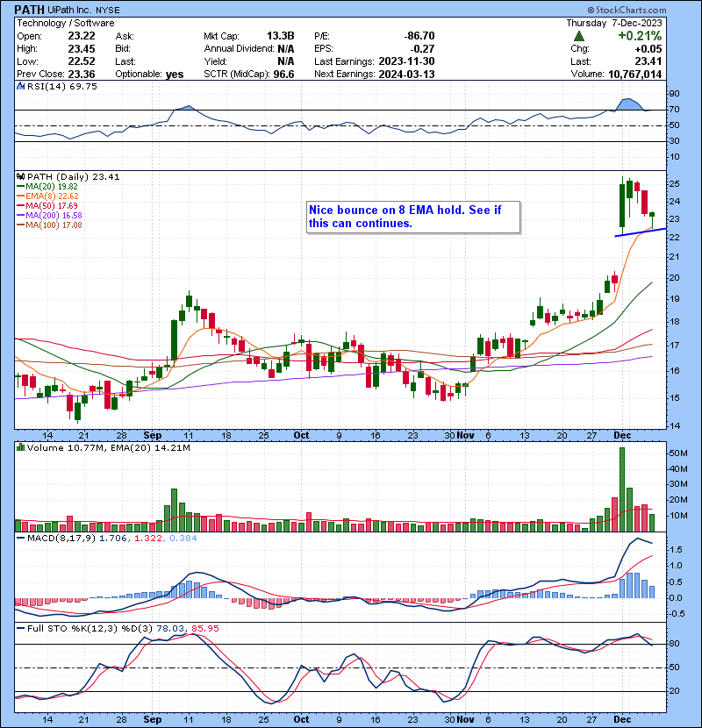Screen dimensions: 702x728
Task: Click the candlestick icon beside PATH (Daily)
Action: 20,177
